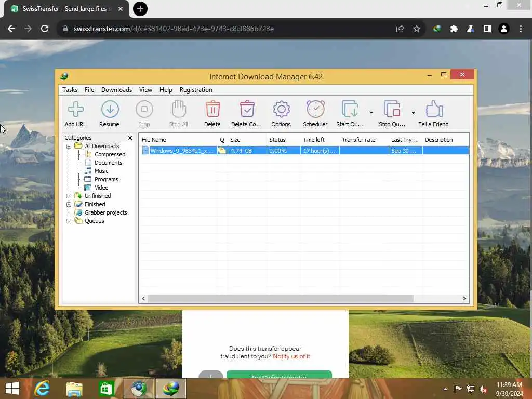Image resolution: width=532 pixels, height=399 pixels.
Task: Expand the Queues category node
Action: point(69,221)
